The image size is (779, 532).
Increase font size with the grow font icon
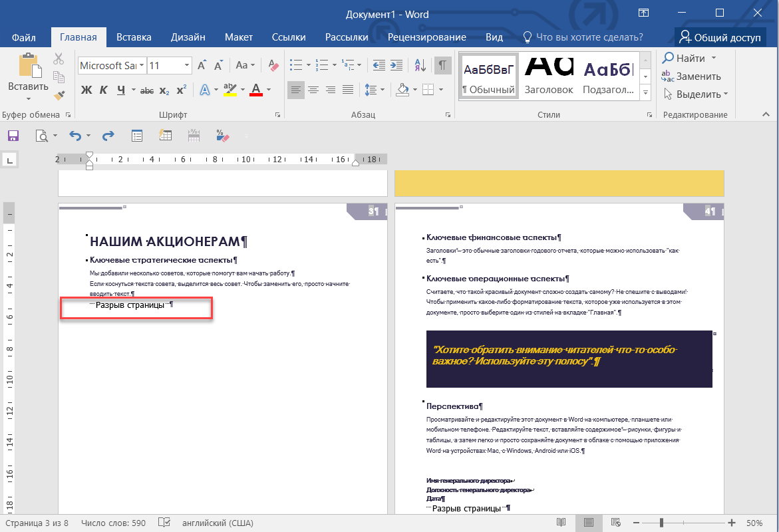click(202, 66)
